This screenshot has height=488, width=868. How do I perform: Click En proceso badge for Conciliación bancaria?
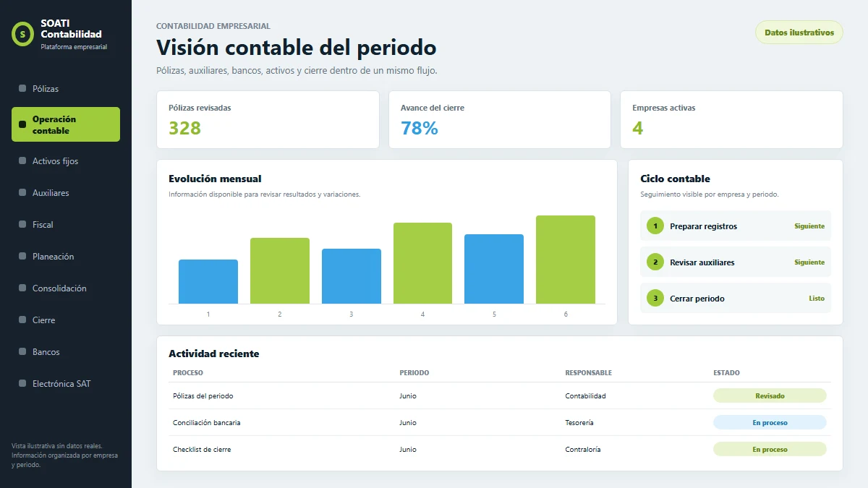(770, 422)
